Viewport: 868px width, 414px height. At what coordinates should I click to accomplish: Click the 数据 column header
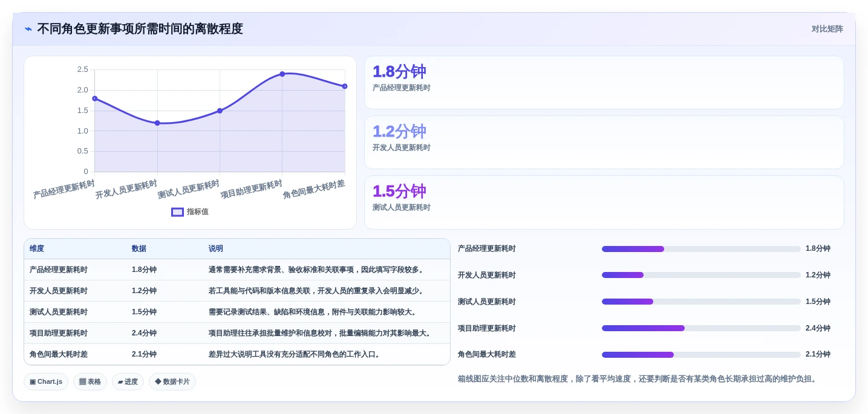[x=139, y=249]
